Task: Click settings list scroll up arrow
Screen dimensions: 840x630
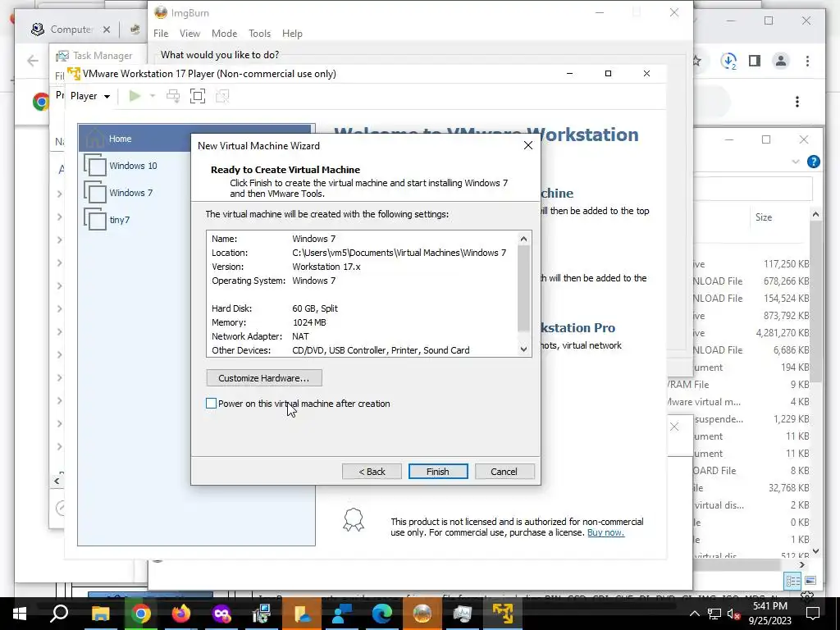Action: [x=524, y=239]
